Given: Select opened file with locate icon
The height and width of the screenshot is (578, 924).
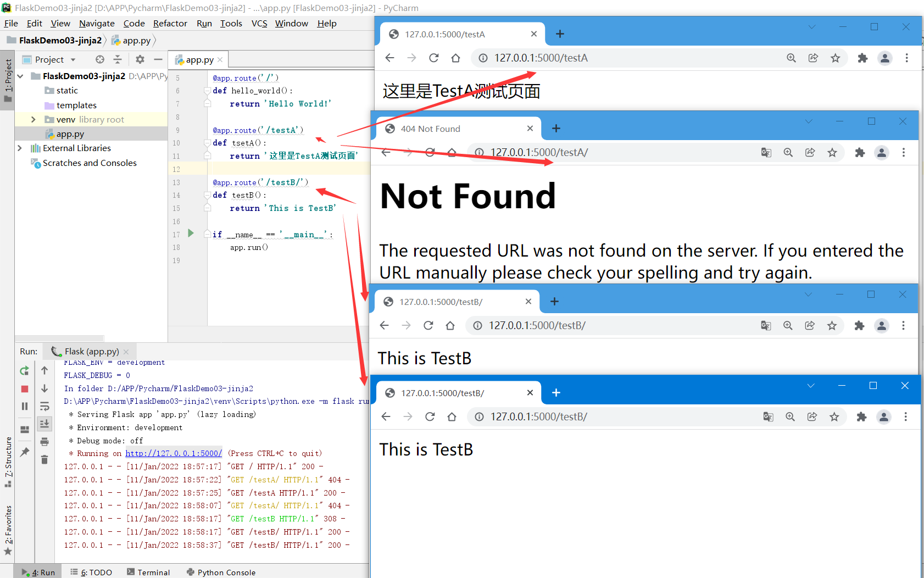Looking at the screenshot, I should coord(99,59).
